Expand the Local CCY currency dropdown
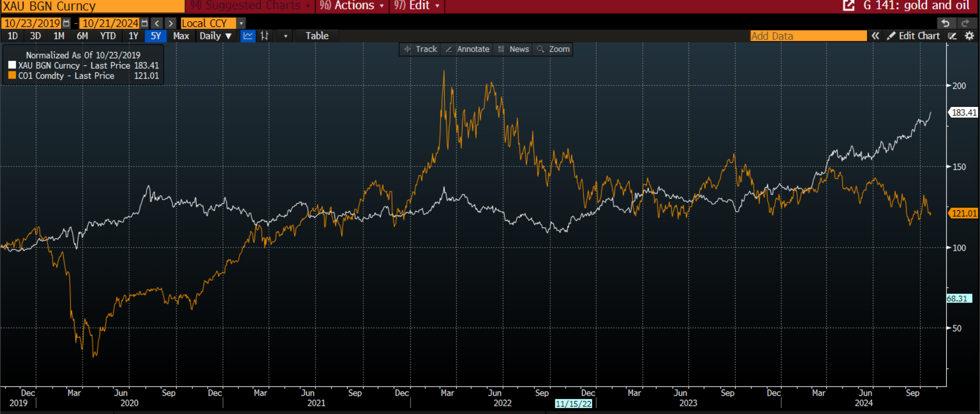 pos(241,23)
